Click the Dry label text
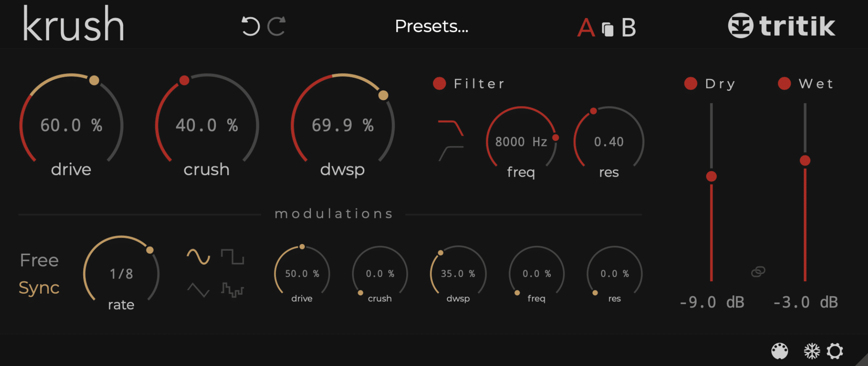The height and width of the screenshot is (366, 868). pyautogui.click(x=721, y=84)
